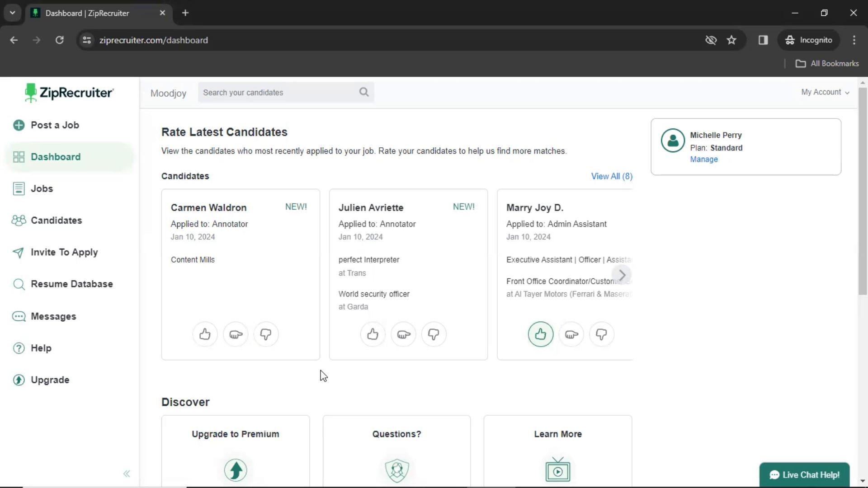
Task: Click the Resume Database sidebar icon
Action: (19, 284)
